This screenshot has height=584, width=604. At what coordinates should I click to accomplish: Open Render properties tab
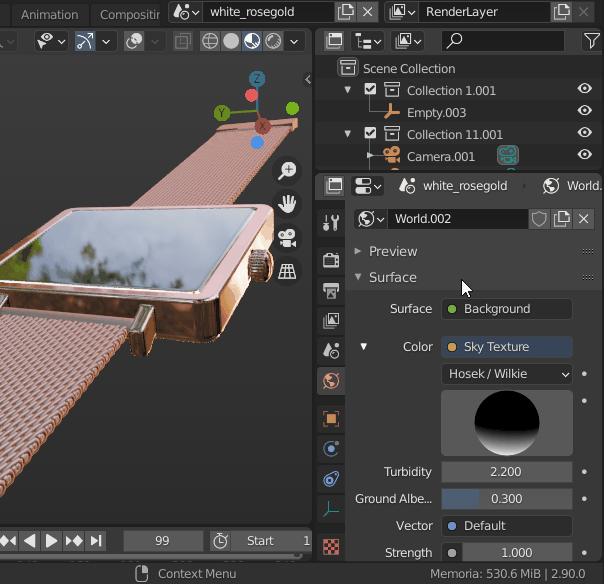(x=331, y=260)
